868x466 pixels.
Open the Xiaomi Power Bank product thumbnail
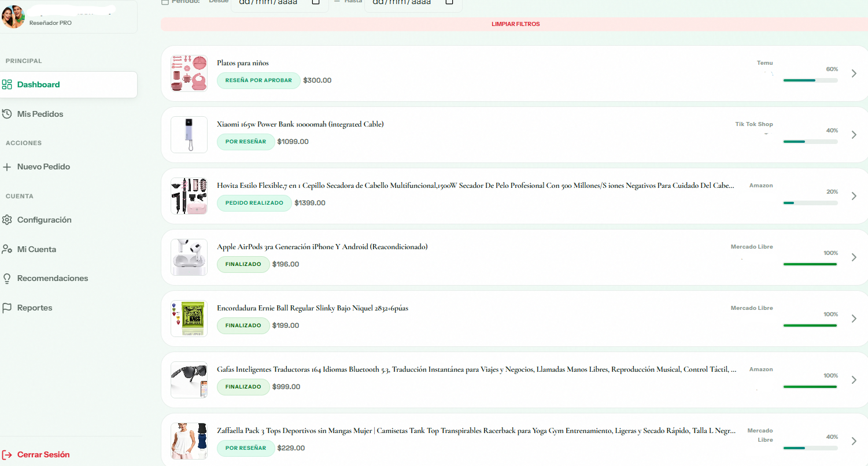pos(189,135)
